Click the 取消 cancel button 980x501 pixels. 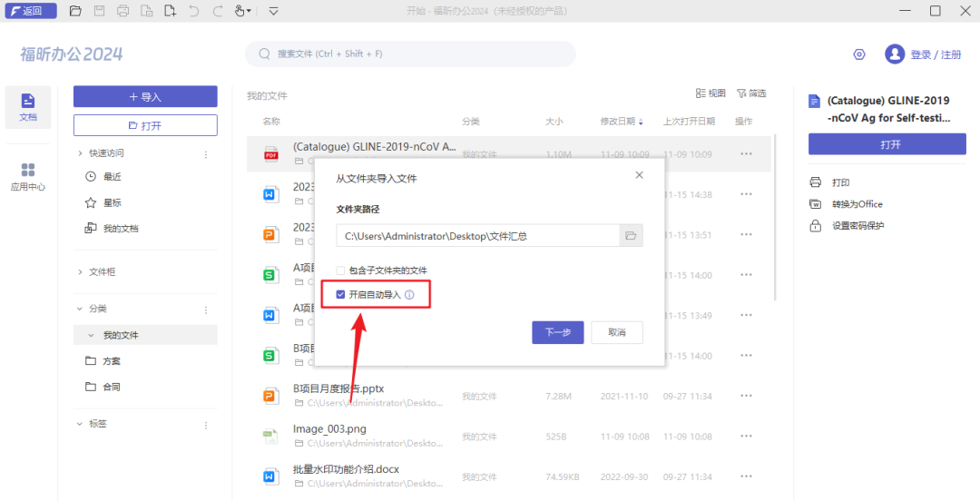pos(617,333)
